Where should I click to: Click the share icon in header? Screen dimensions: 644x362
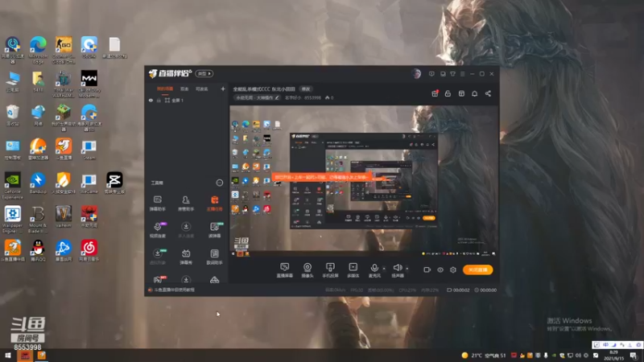488,93
